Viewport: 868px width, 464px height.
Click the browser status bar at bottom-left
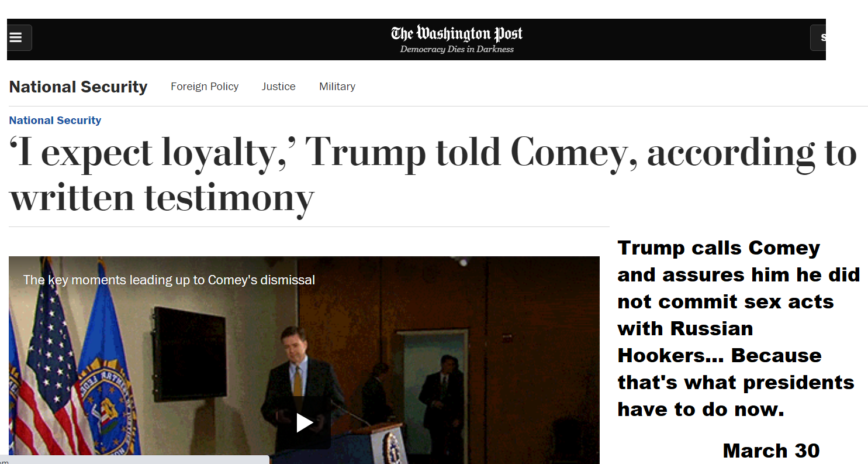coord(134,460)
